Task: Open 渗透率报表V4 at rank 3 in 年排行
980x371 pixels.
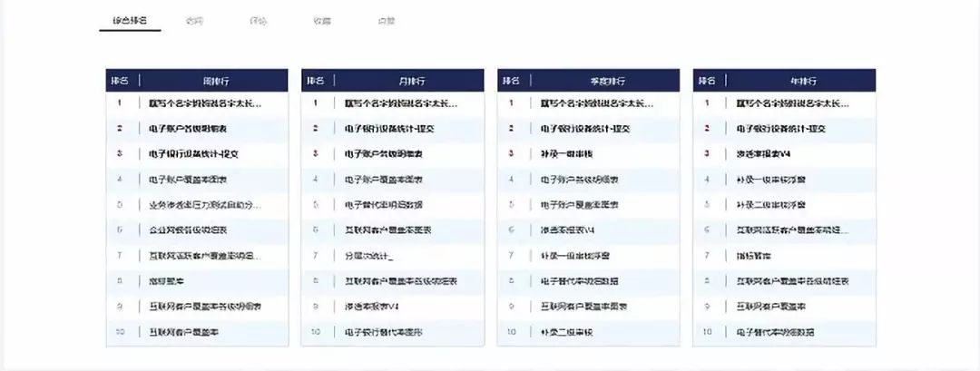Action: (764, 153)
